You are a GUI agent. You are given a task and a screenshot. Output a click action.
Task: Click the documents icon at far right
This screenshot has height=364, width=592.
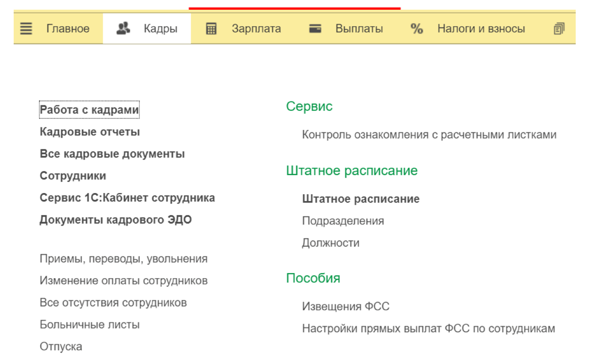pyautogui.click(x=559, y=28)
